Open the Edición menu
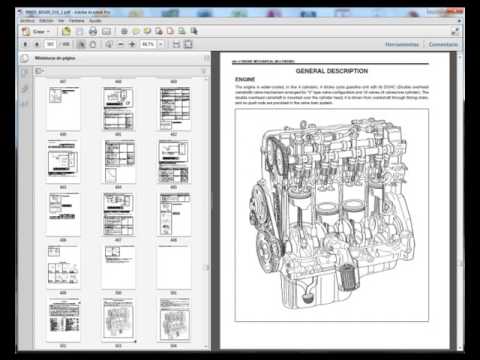 coord(46,21)
